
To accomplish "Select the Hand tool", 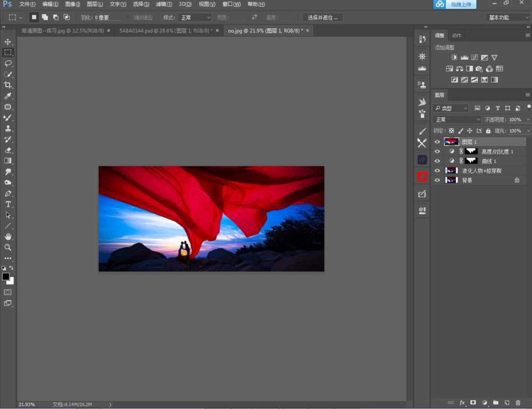I will (8, 236).
